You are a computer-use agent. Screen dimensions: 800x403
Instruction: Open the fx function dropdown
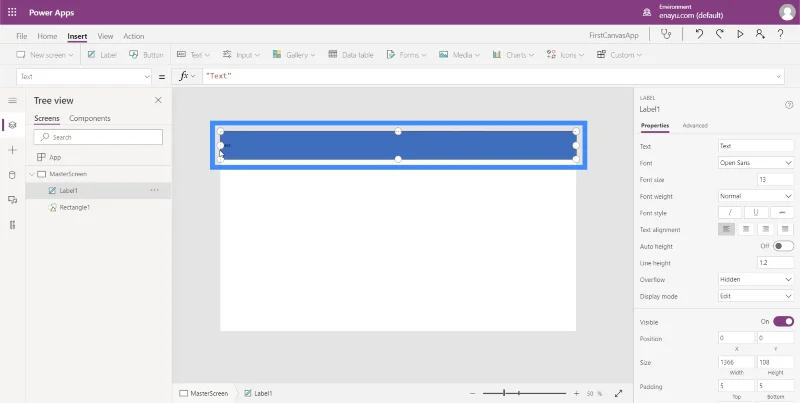[x=187, y=76]
